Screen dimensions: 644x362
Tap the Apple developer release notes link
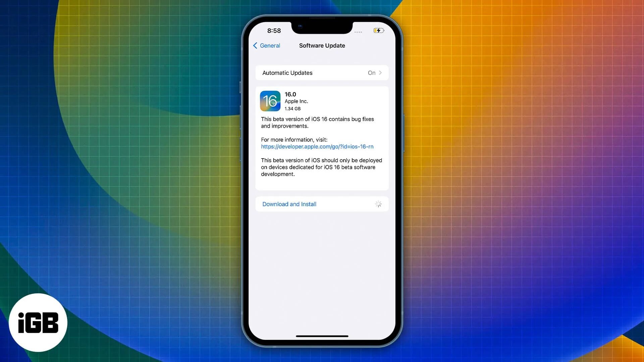tap(317, 146)
